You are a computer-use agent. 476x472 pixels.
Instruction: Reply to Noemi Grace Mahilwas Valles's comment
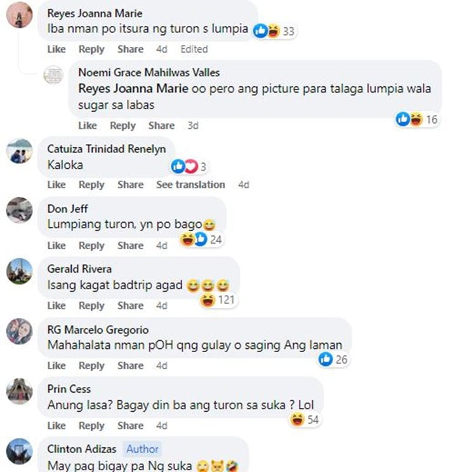coord(122,126)
